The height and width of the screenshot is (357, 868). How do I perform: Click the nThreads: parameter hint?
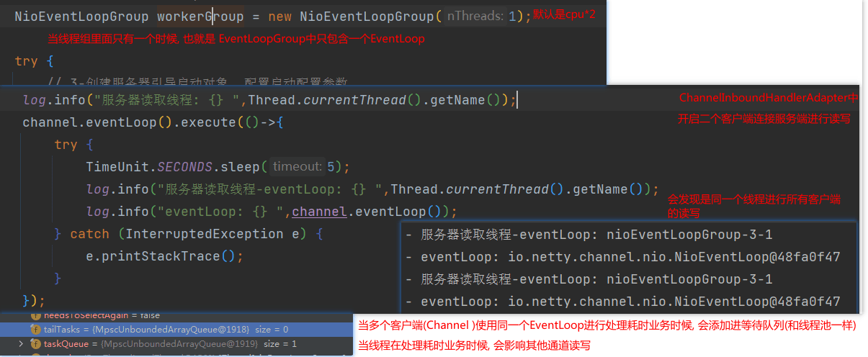(475, 16)
